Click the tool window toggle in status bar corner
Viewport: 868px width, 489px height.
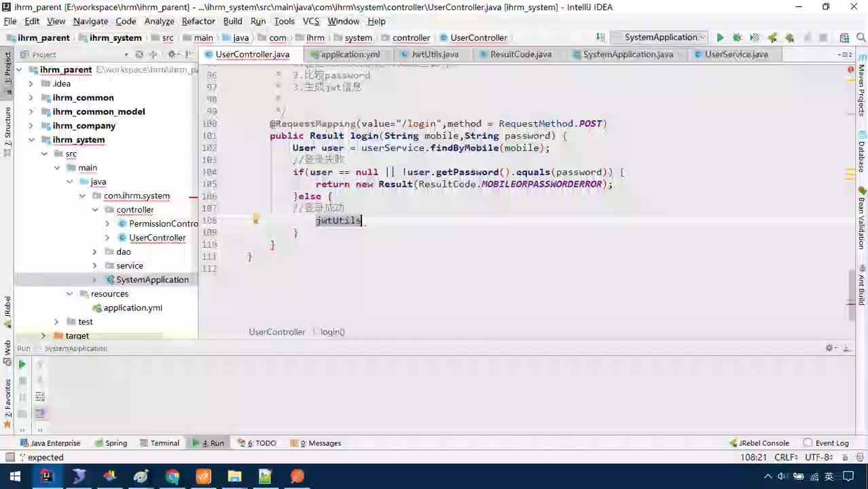pyautogui.click(x=10, y=458)
